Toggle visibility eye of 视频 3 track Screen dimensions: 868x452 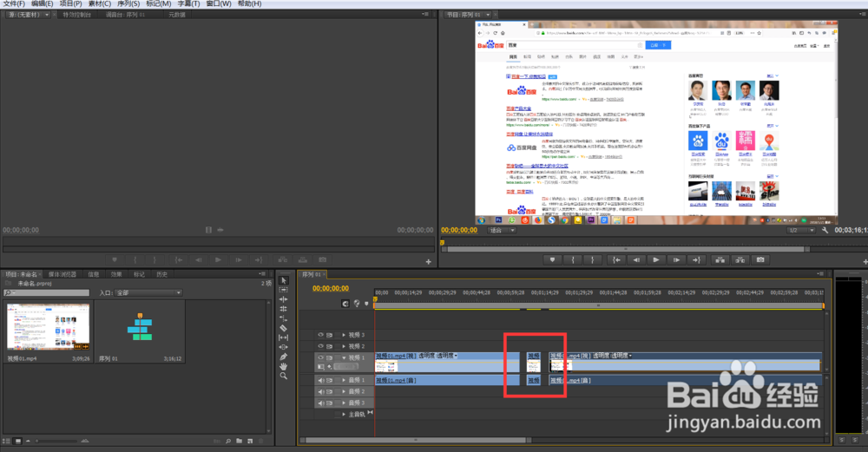[320, 335]
